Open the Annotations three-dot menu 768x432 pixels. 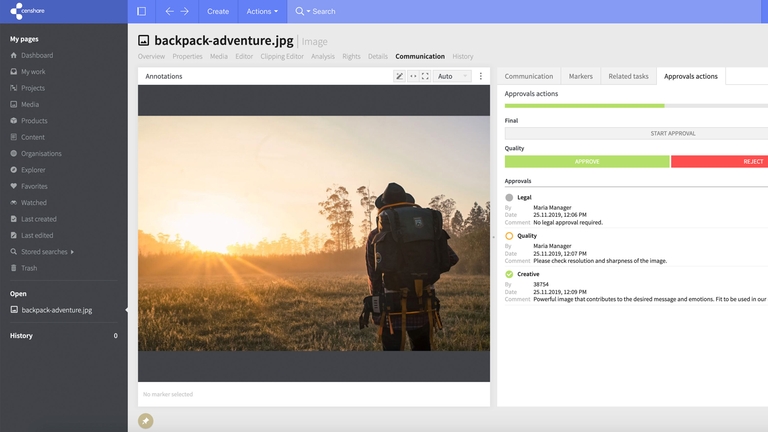point(480,76)
